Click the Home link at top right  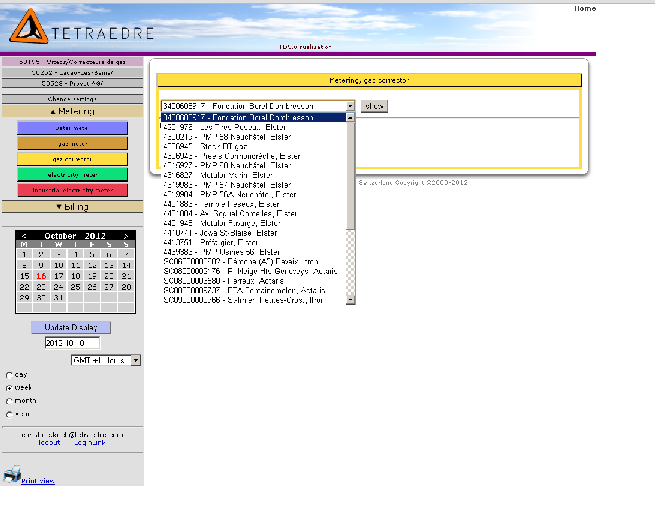click(x=585, y=8)
